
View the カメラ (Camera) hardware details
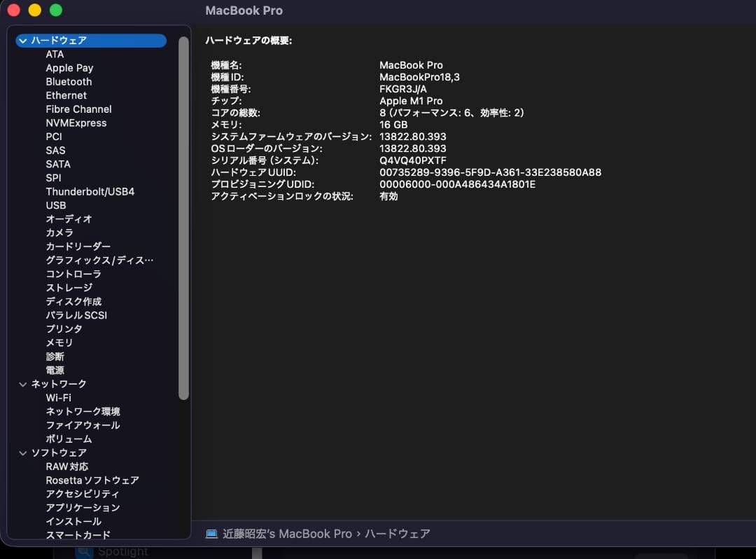pyautogui.click(x=59, y=233)
